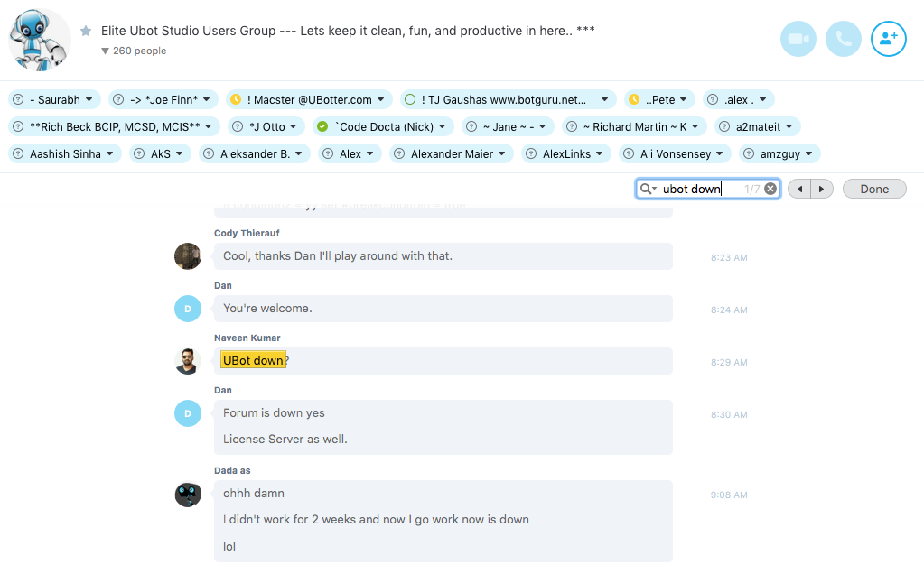This screenshot has height=574, width=924.
Task: Open dropdown for ..Pete participant
Action: point(684,99)
